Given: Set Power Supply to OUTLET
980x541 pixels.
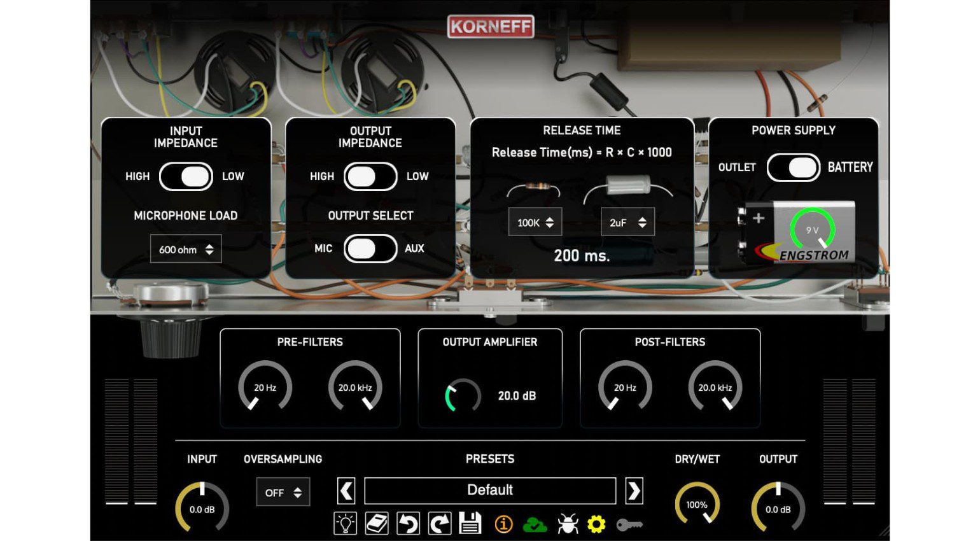Looking at the screenshot, I should (794, 167).
